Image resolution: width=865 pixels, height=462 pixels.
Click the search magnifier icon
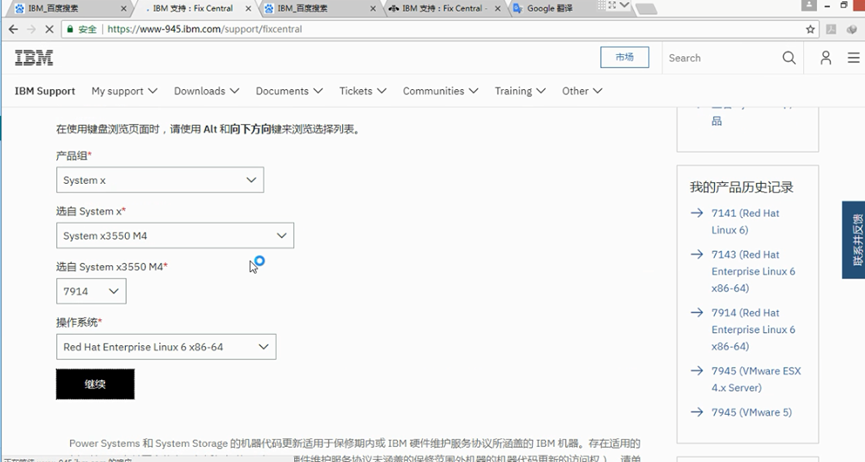[789, 57]
